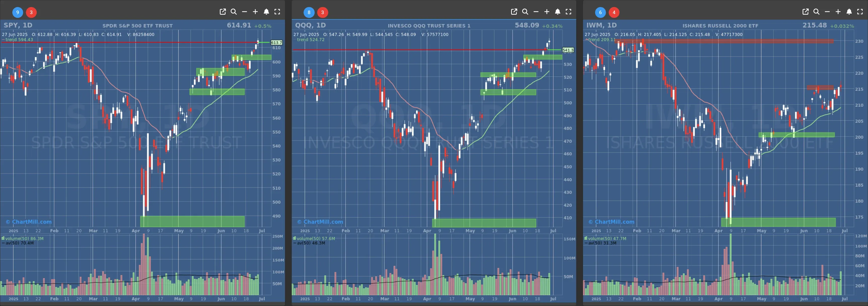Image resolution: width=868 pixels, height=306 pixels.
Task: Click INVESCO QQQ TRUST SERIES 1 title
Action: [x=429, y=26]
